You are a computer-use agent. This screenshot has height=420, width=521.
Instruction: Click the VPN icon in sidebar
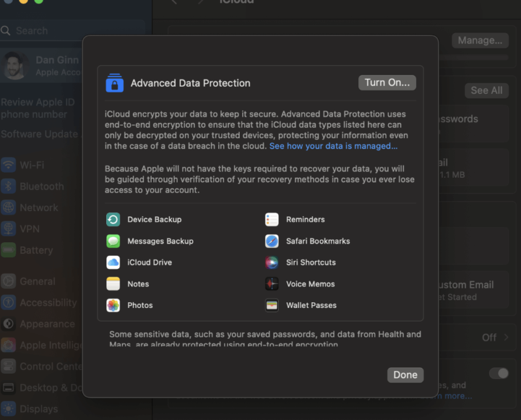point(8,229)
